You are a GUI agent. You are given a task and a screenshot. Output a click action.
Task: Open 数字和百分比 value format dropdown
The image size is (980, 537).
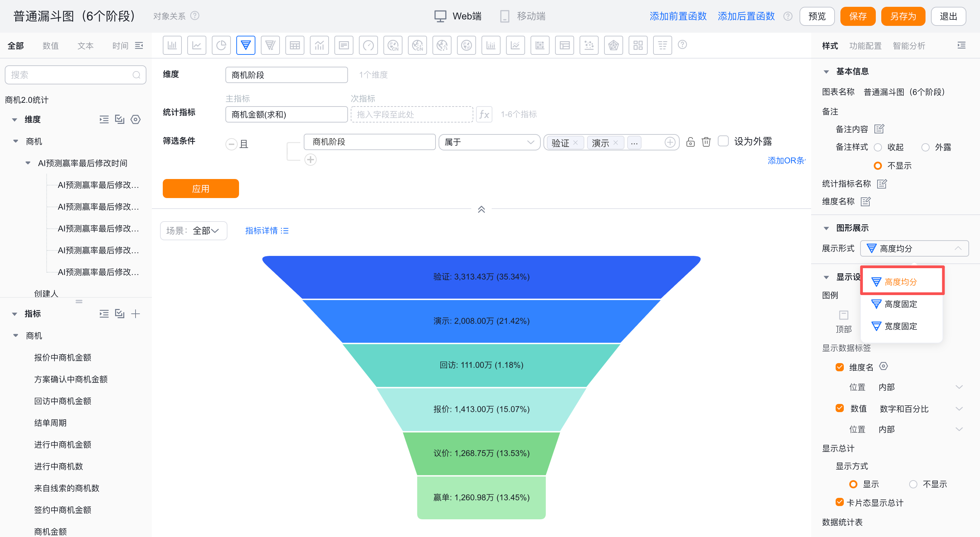point(921,408)
